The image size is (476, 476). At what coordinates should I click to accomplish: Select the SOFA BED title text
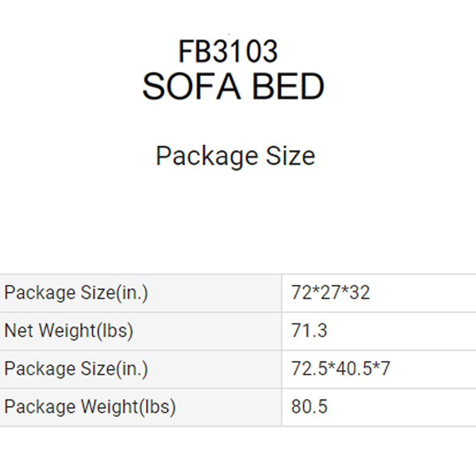[233, 86]
